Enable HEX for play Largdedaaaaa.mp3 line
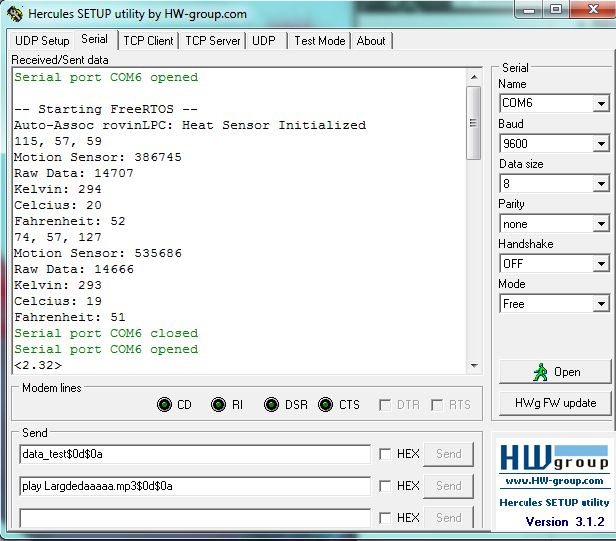This screenshot has height=541, width=616. coord(385,486)
